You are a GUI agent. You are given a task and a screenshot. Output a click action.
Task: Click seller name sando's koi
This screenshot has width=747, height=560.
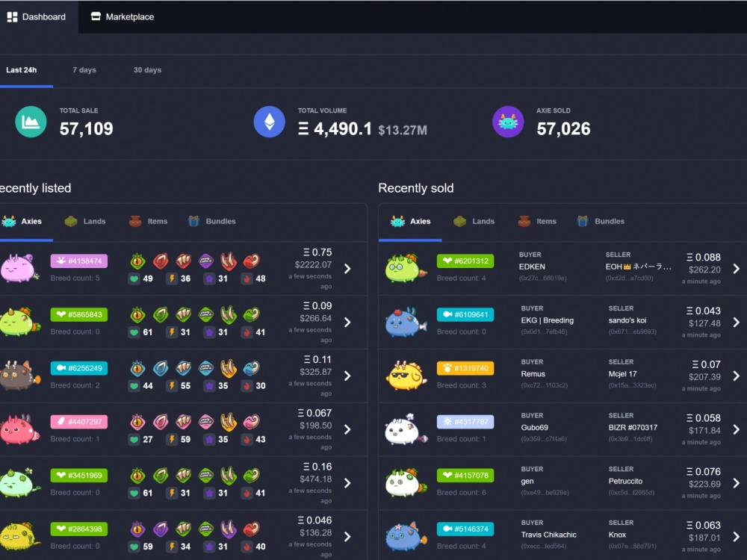click(x=627, y=320)
